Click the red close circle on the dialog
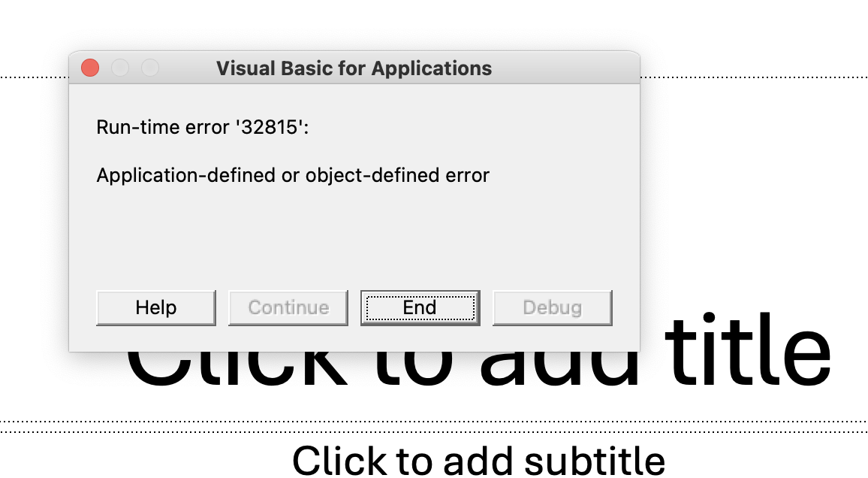This screenshot has height=478, width=868. coord(89,68)
